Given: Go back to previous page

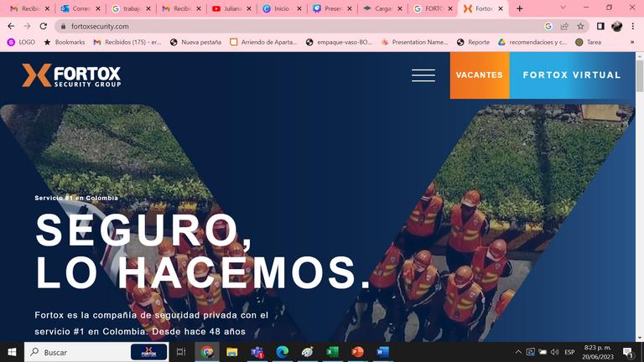Looking at the screenshot, I should tap(11, 26).
